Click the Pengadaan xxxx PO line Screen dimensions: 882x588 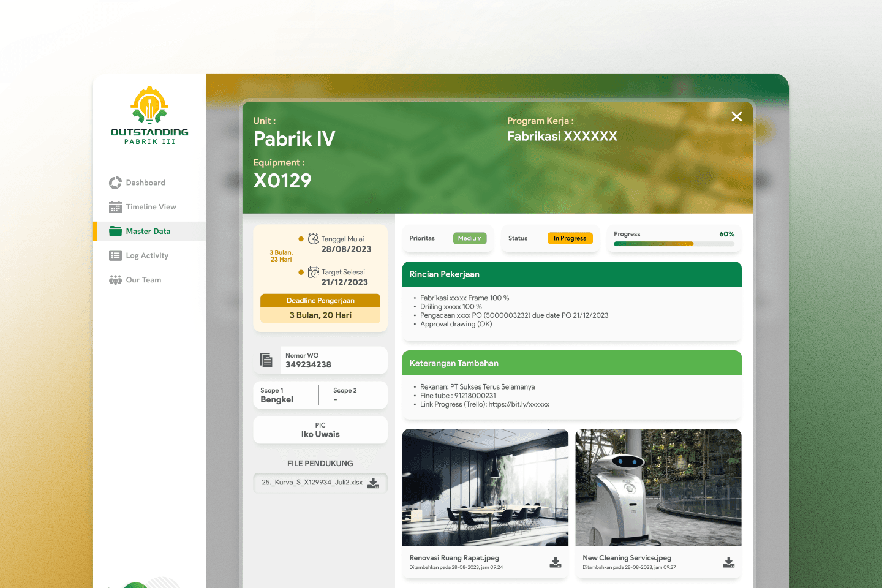point(514,315)
